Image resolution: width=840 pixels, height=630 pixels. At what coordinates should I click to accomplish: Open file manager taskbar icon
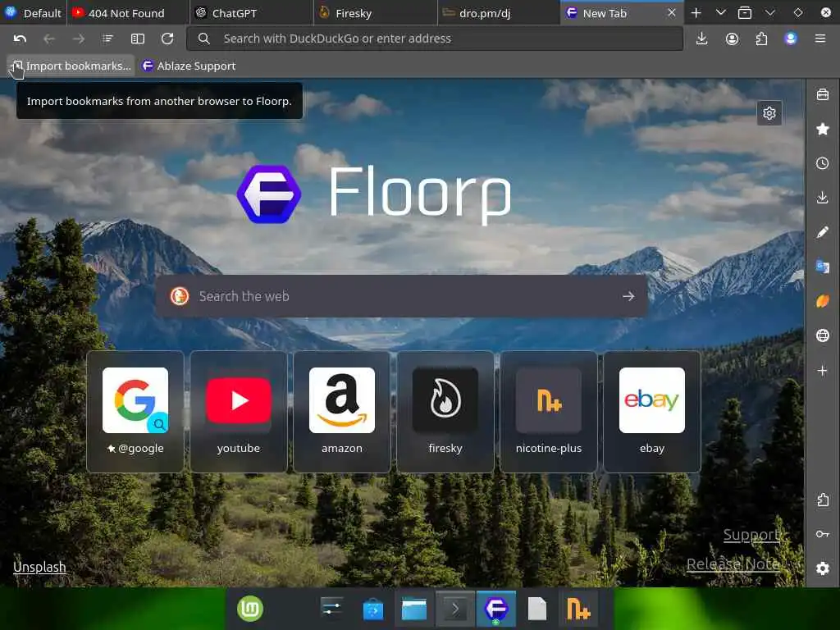click(414, 609)
